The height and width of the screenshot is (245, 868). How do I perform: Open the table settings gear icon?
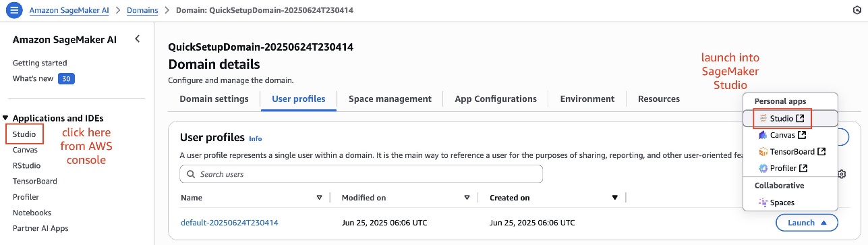point(842,174)
